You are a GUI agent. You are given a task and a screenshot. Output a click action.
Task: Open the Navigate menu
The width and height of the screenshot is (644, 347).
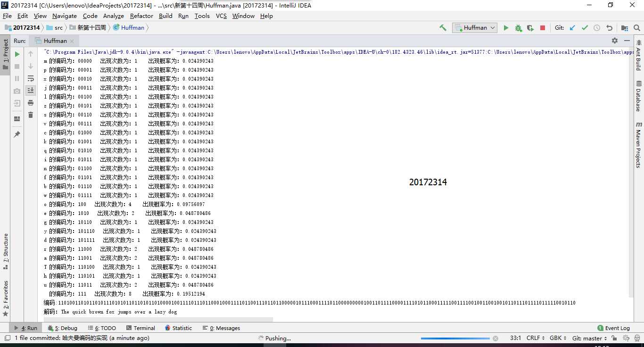(x=65, y=16)
